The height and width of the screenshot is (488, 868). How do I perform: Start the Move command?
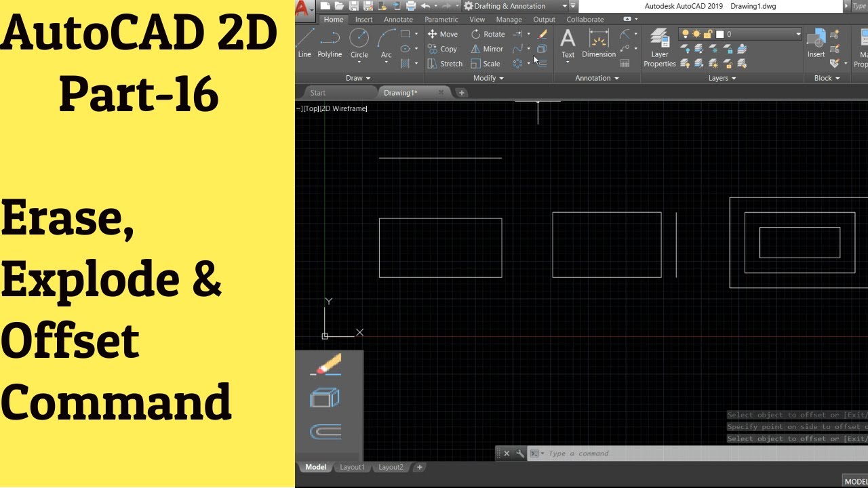[443, 34]
